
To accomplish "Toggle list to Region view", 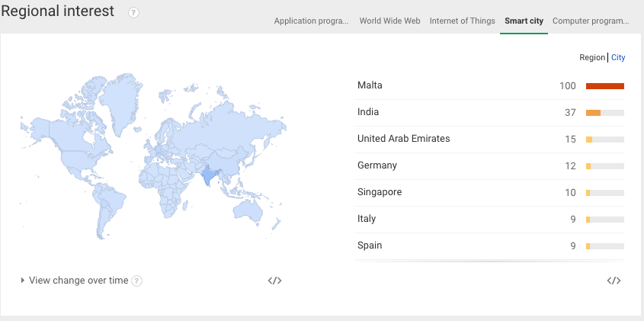I will (591, 58).
